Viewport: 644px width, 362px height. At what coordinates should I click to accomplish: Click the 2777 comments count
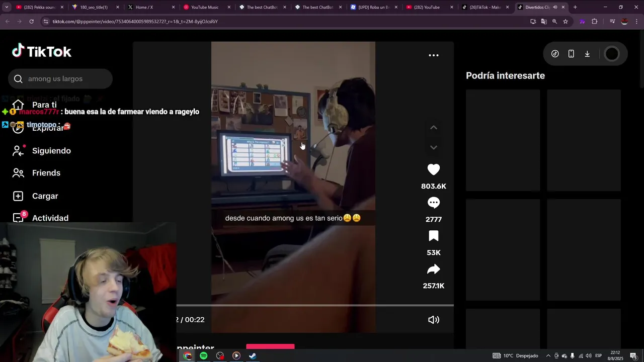[433, 220]
